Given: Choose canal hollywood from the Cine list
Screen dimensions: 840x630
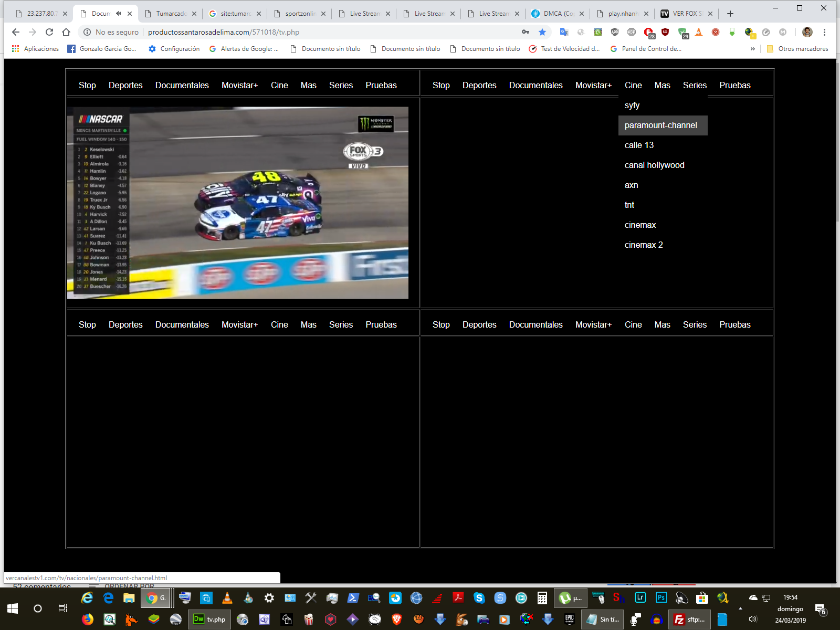Looking at the screenshot, I should pos(654,165).
